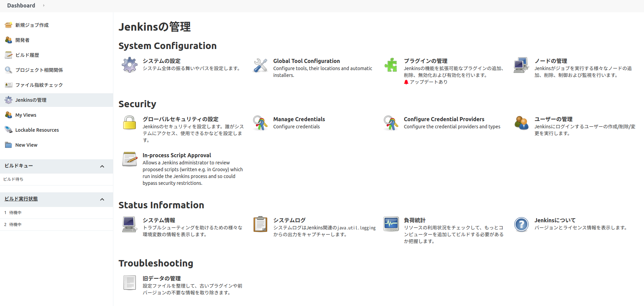Click the Configure credentials description text

coord(296,127)
